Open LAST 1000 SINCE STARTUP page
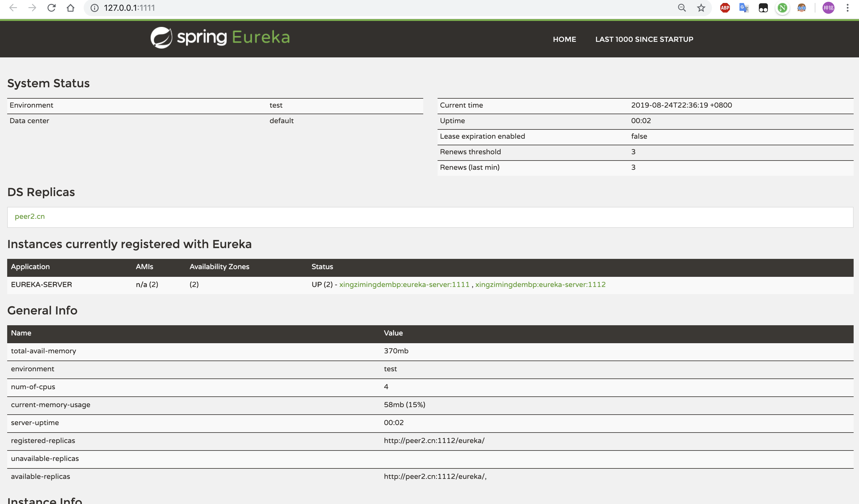This screenshot has width=859, height=504. click(x=644, y=39)
